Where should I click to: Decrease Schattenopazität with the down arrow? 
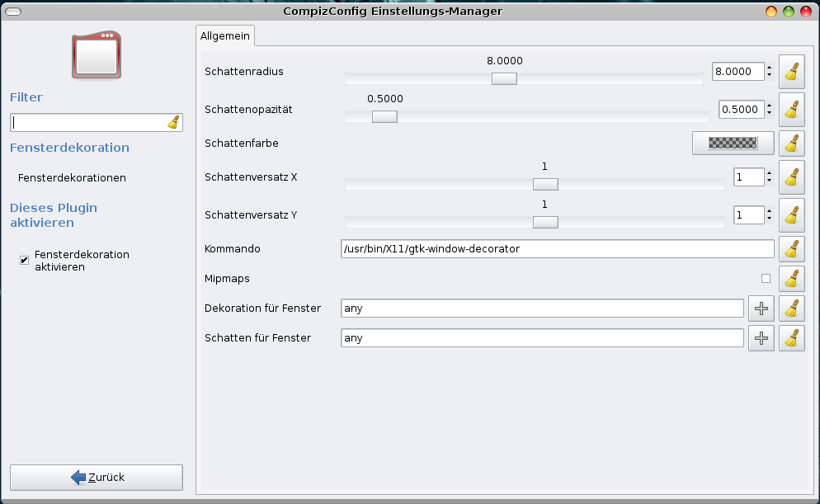(769, 114)
